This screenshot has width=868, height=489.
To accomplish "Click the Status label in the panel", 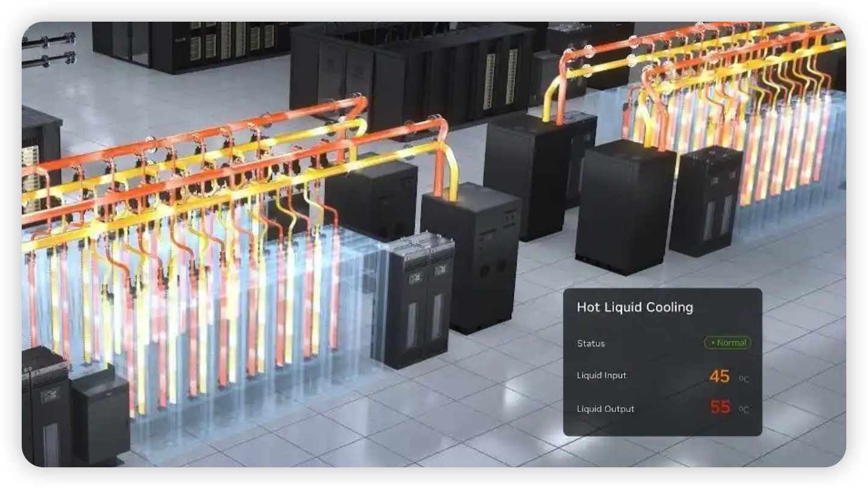I will point(591,343).
